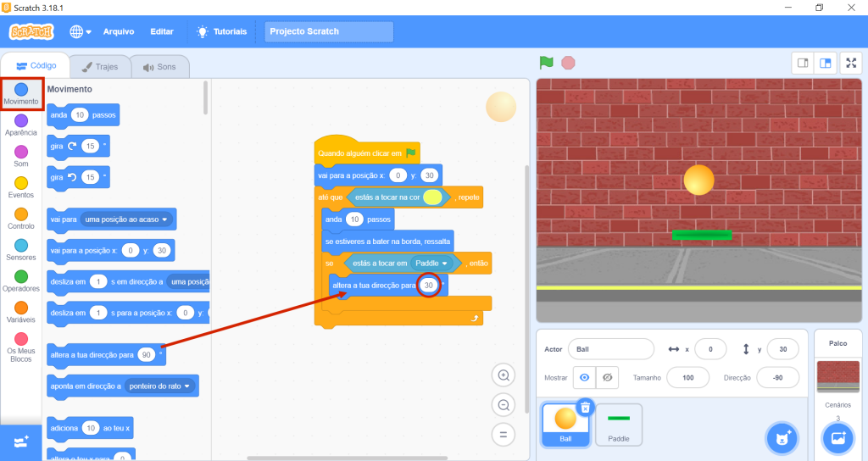Enter full screen stage mode
The width and height of the screenshot is (868, 461).
(851, 63)
